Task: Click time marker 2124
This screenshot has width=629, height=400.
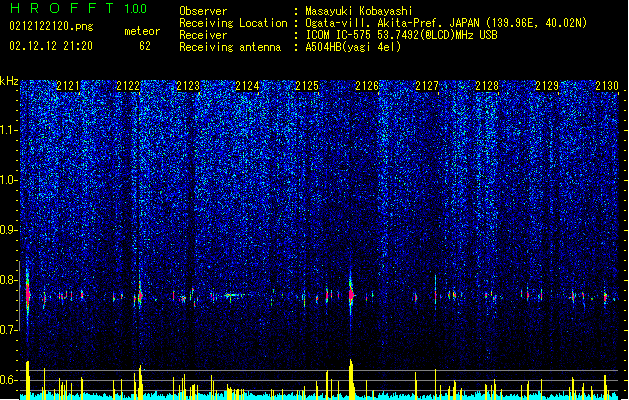Action: click(248, 85)
